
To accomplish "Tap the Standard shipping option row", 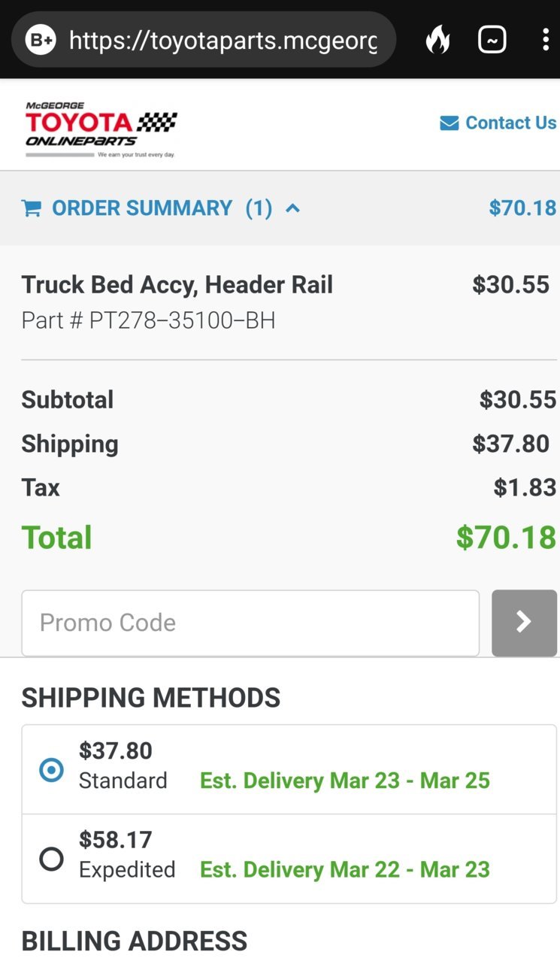I will tap(289, 770).
